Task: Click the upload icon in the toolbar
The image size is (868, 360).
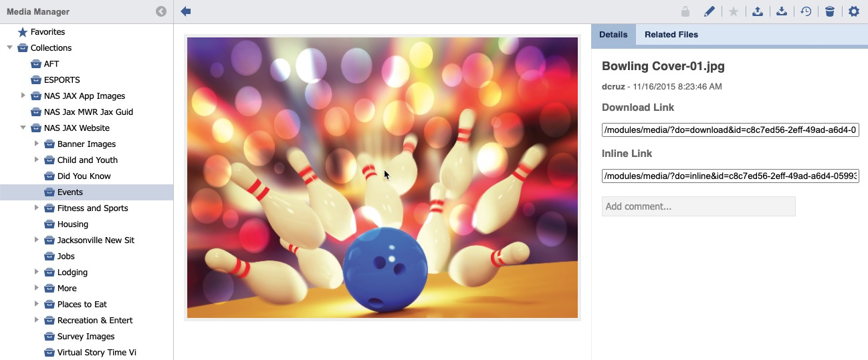Action: [x=758, y=11]
